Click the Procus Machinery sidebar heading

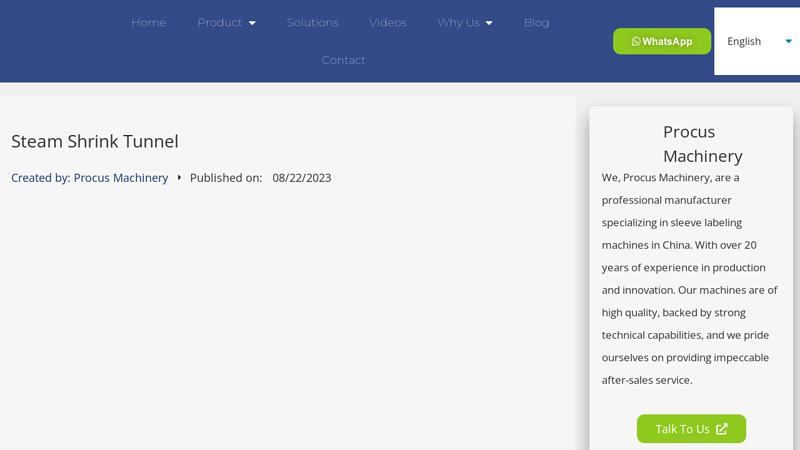pos(703,144)
